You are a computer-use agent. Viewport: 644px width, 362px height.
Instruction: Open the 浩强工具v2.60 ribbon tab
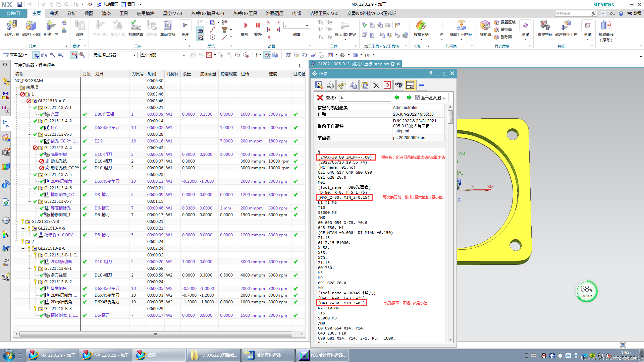(324, 13)
